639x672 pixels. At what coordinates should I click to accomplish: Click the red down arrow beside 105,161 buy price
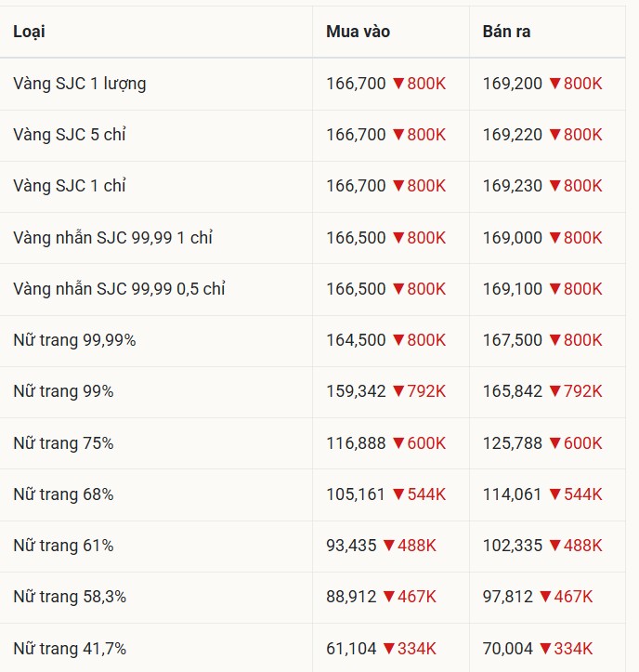(398, 494)
